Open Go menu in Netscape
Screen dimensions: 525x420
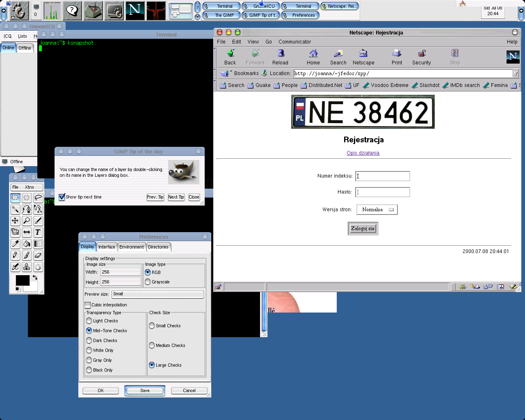(269, 42)
